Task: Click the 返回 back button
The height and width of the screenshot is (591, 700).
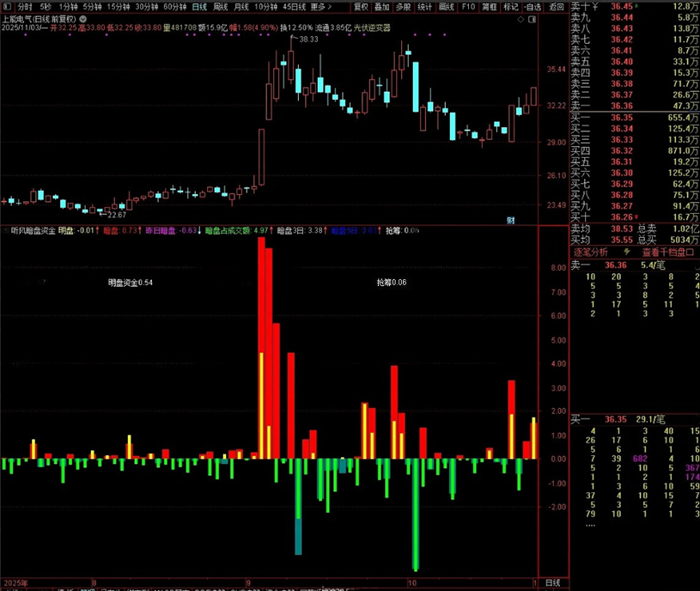Action: (557, 7)
